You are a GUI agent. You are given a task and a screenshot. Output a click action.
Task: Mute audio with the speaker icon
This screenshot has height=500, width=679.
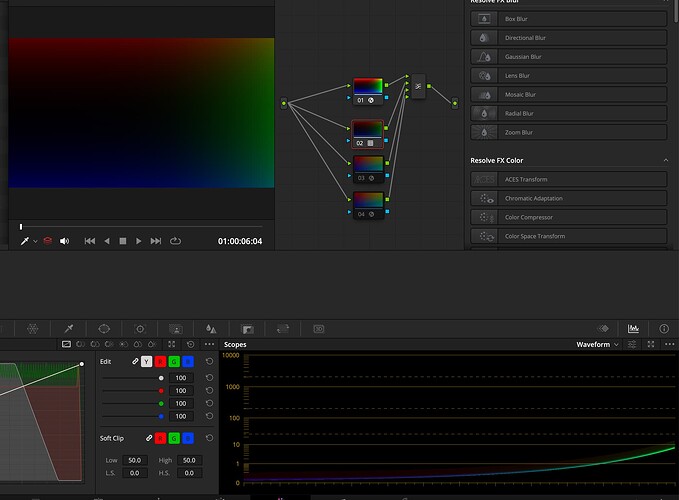[x=65, y=241]
